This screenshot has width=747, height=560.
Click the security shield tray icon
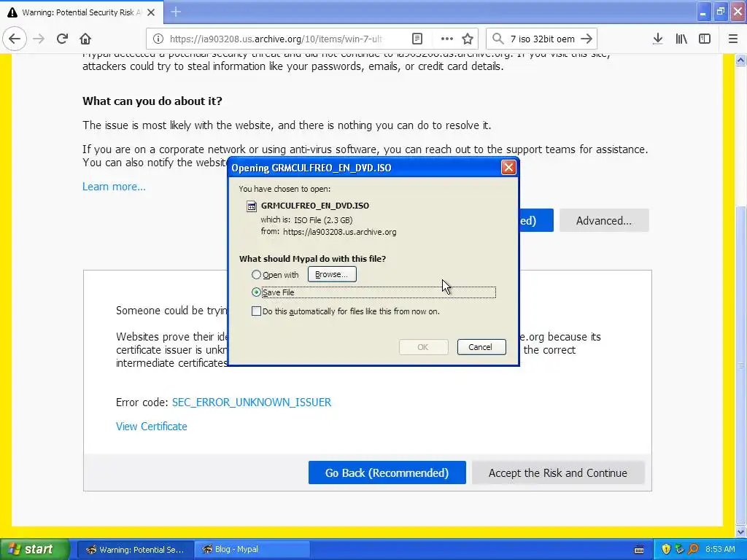(666, 549)
